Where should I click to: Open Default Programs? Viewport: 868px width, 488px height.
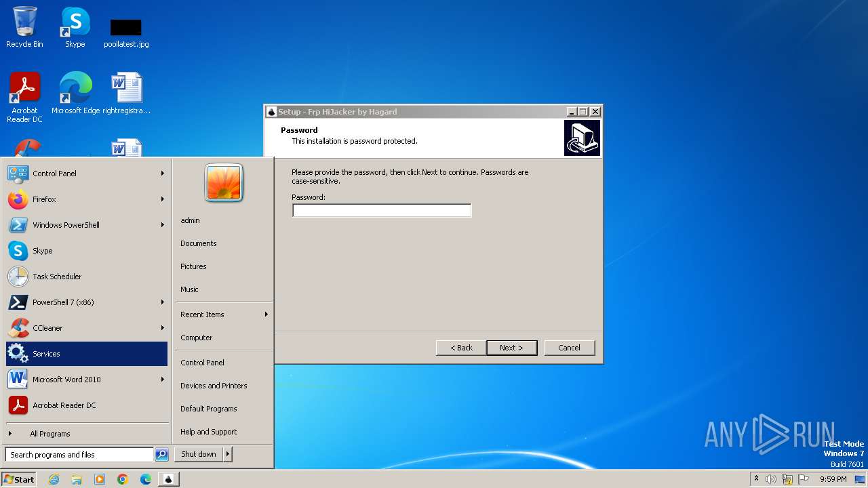coord(208,409)
